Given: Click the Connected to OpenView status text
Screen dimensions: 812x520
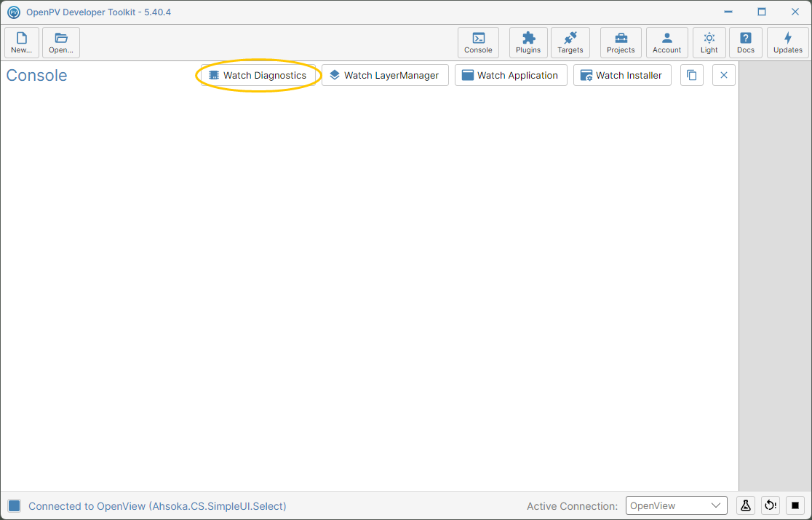Looking at the screenshot, I should coord(157,506).
